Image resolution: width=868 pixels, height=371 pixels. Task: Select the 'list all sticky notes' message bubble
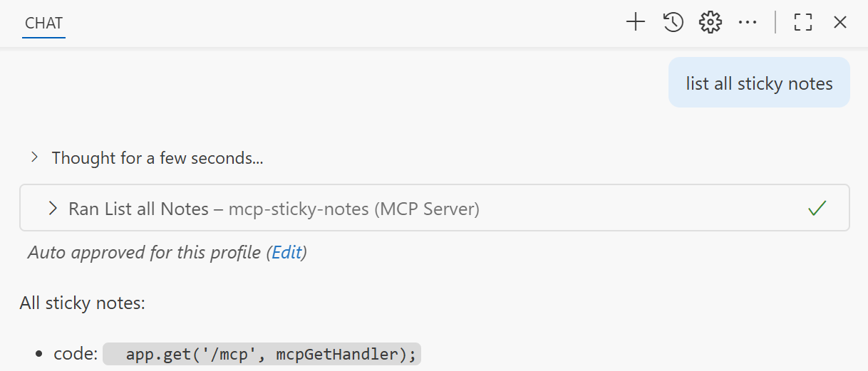[759, 83]
